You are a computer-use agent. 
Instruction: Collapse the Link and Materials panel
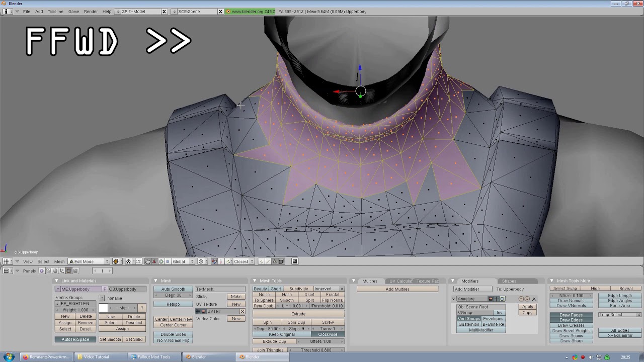point(57,281)
